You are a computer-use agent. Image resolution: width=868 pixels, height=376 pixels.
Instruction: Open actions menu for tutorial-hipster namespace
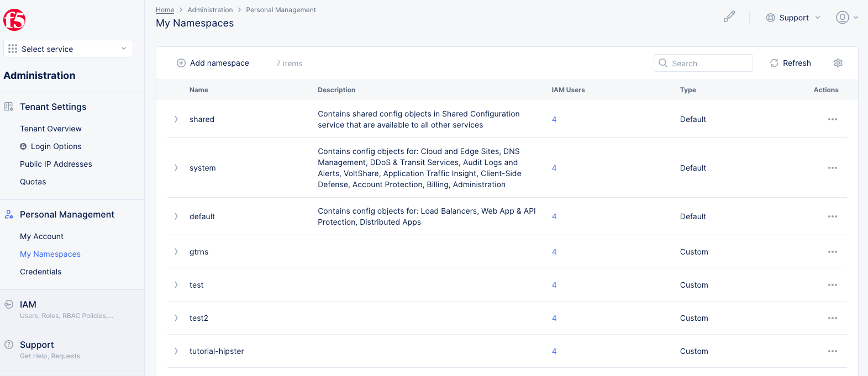point(833,351)
